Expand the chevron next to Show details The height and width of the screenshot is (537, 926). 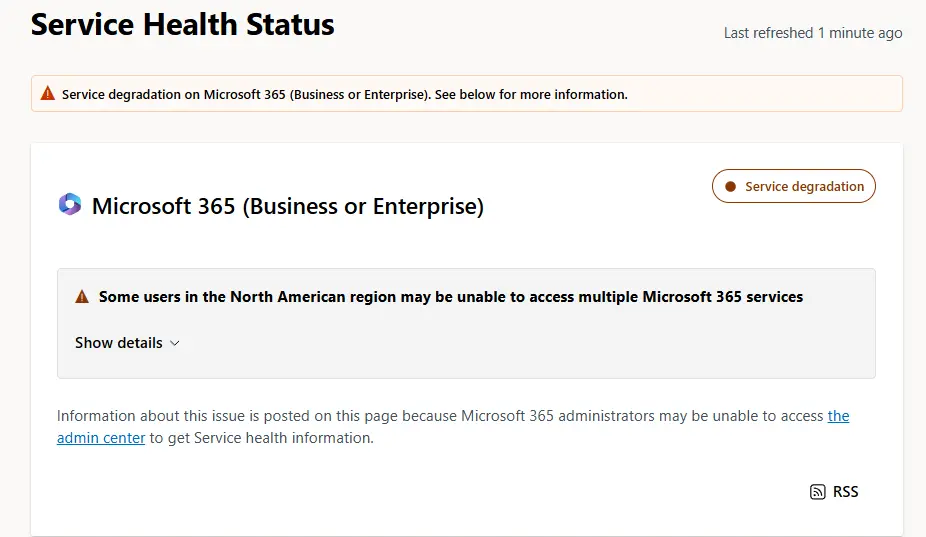(175, 343)
